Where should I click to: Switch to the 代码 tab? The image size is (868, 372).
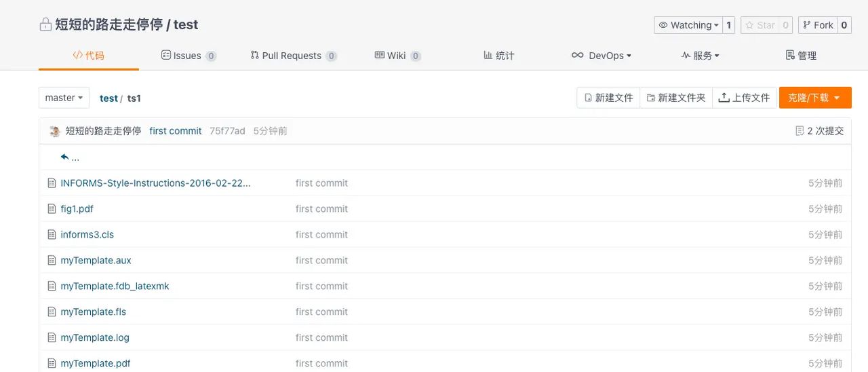tap(89, 56)
